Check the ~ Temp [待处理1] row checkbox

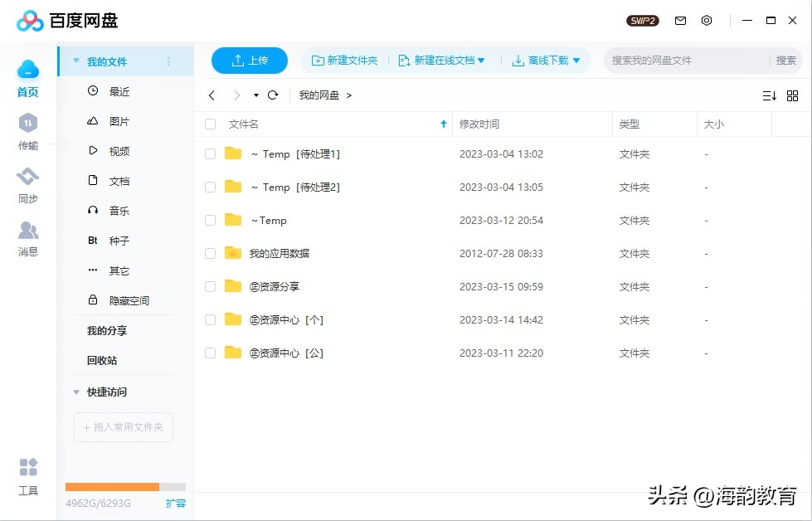tap(210, 153)
